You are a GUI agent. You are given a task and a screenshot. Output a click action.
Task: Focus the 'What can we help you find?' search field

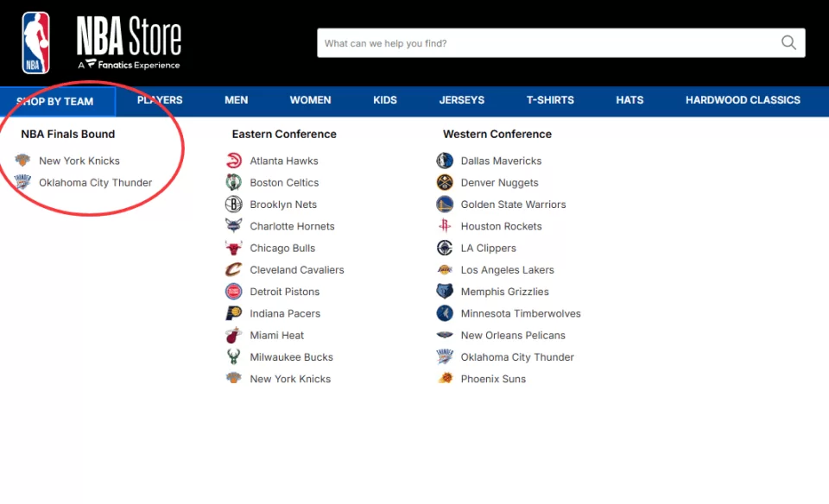[x=561, y=43]
